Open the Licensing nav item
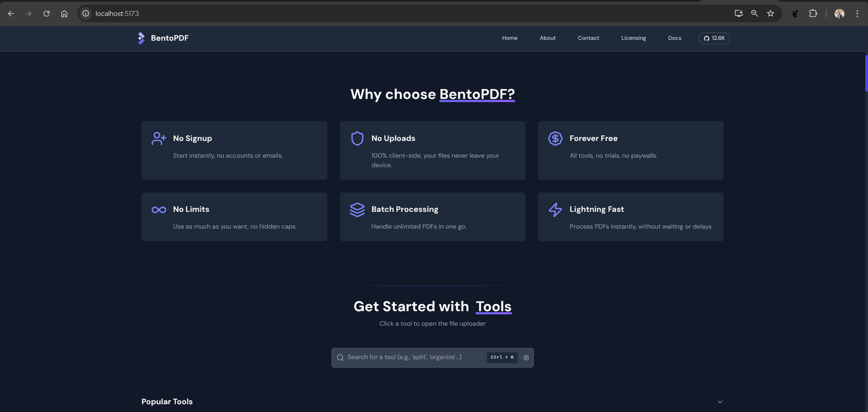Viewport: 868px width, 412px height. (633, 38)
